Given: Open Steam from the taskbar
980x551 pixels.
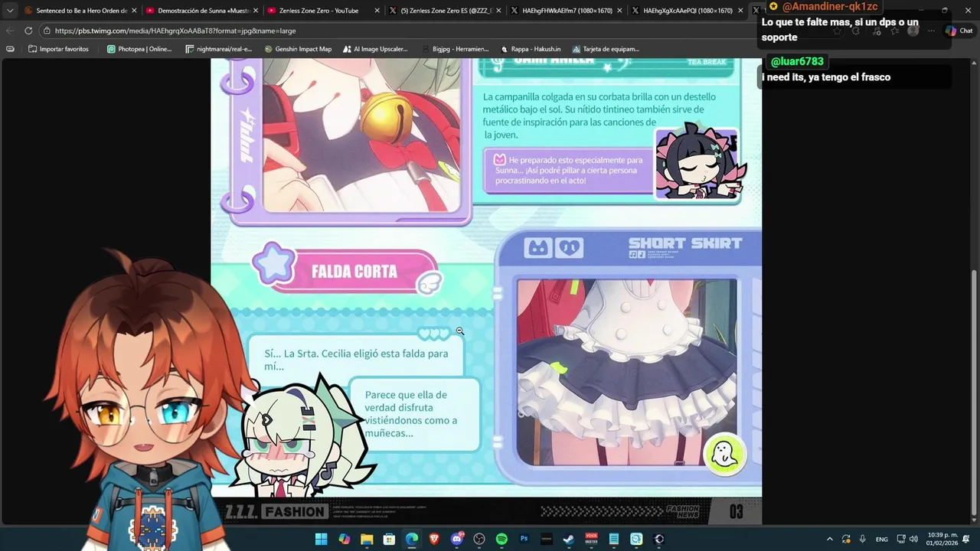Looking at the screenshot, I should [x=568, y=539].
